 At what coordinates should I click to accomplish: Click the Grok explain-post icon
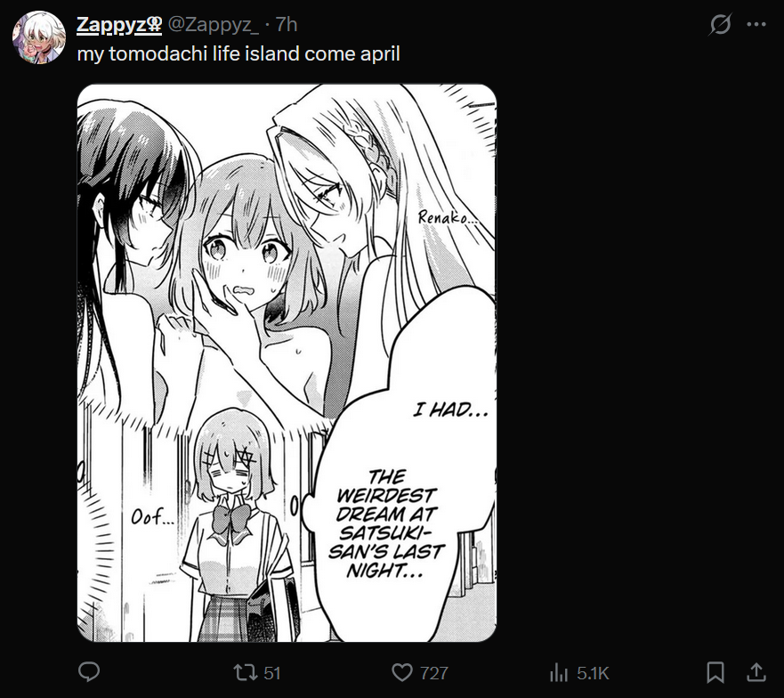(x=720, y=24)
